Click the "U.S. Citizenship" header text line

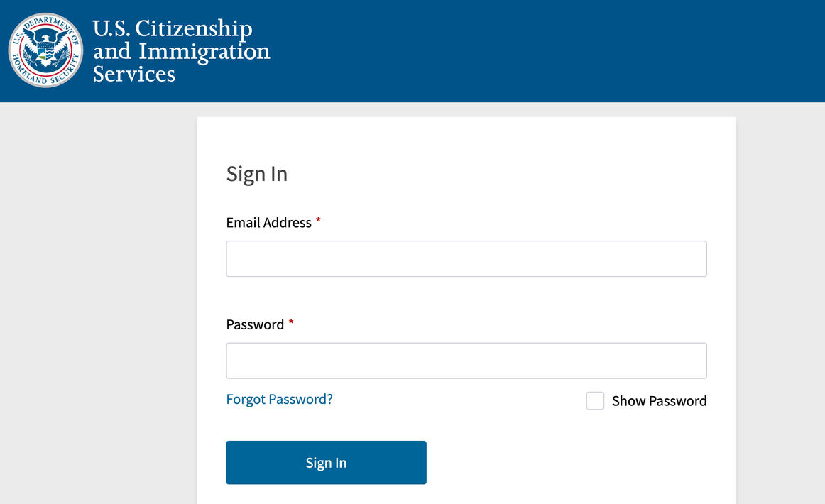click(173, 29)
